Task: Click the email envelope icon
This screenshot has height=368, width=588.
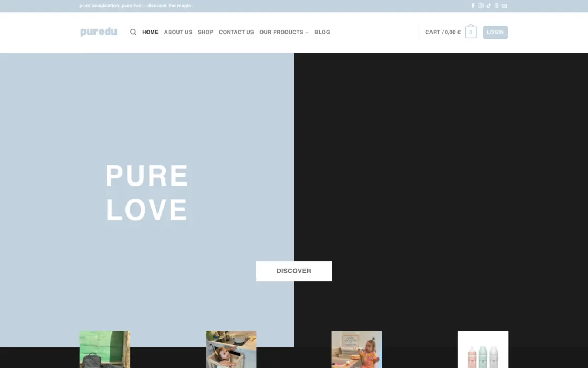Action: [x=505, y=6]
